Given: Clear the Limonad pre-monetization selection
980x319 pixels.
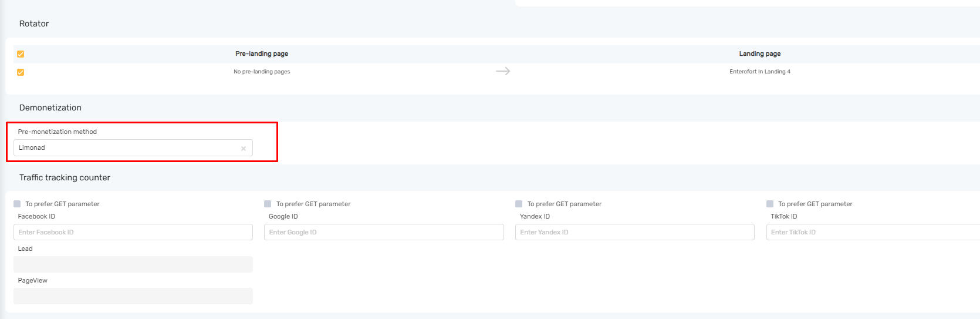Looking at the screenshot, I should 244,149.
